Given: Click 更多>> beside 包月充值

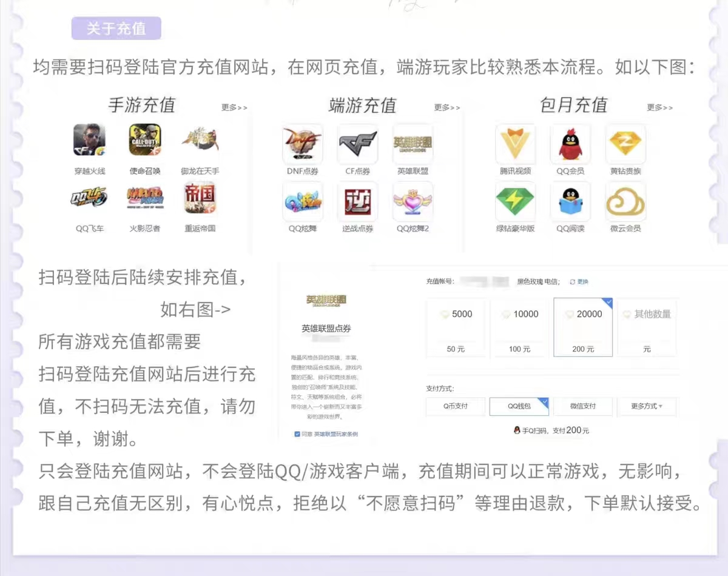Looking at the screenshot, I should pos(659,107).
